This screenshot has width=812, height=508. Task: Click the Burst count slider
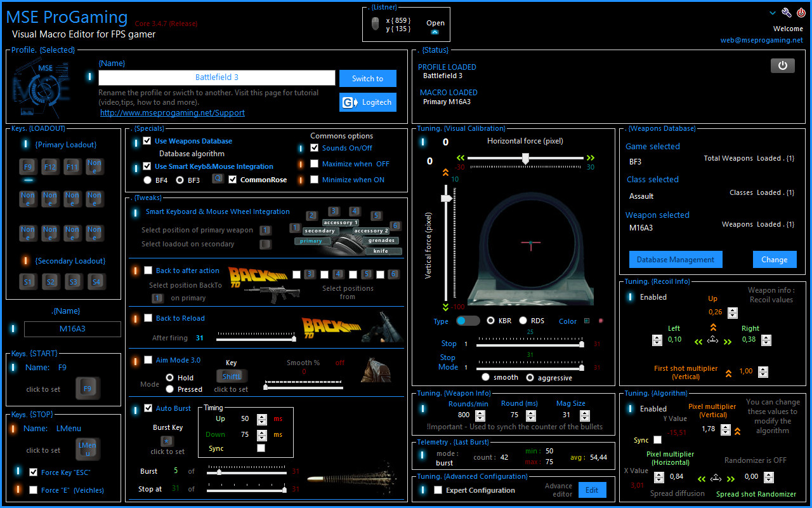click(246, 472)
